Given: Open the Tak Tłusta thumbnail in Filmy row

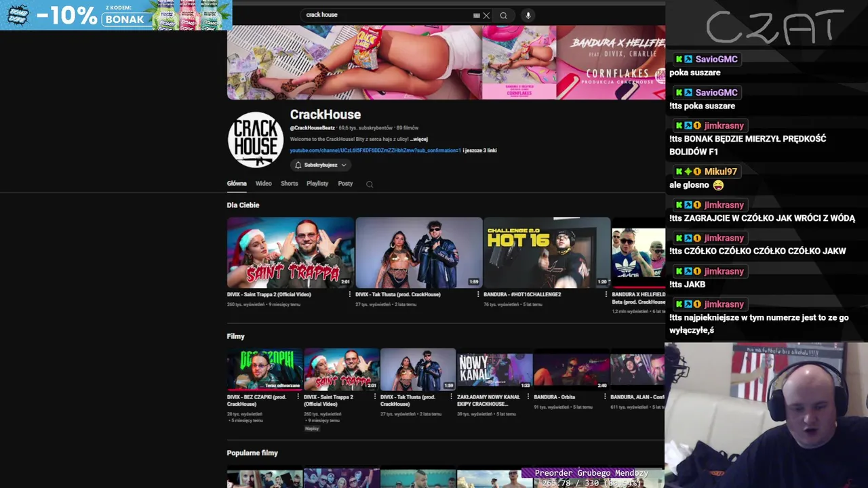Looking at the screenshot, I should click(418, 369).
